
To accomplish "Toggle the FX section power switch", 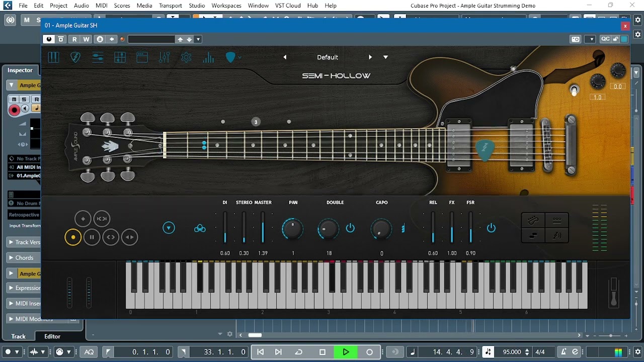I will (x=491, y=228).
